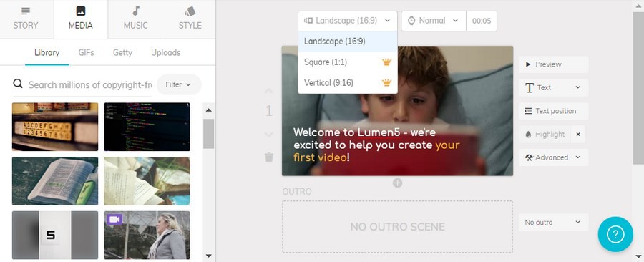Move scene 1 up with arrow

pos(268,90)
